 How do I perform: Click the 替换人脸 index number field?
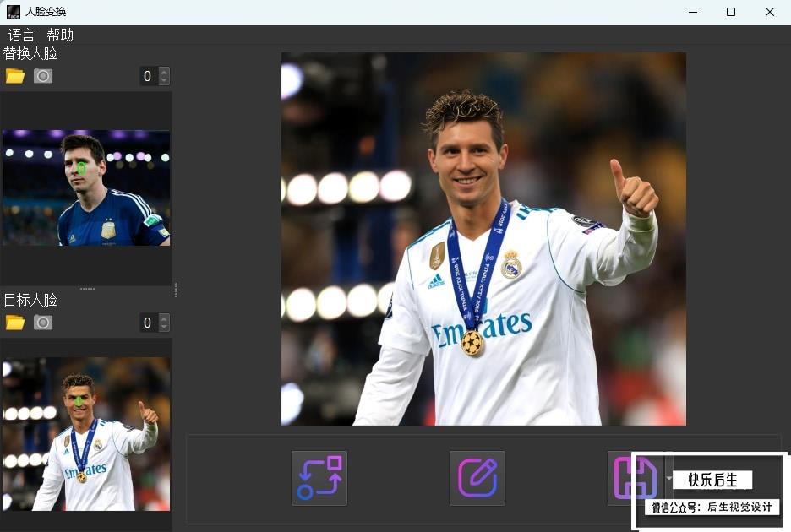pos(149,76)
